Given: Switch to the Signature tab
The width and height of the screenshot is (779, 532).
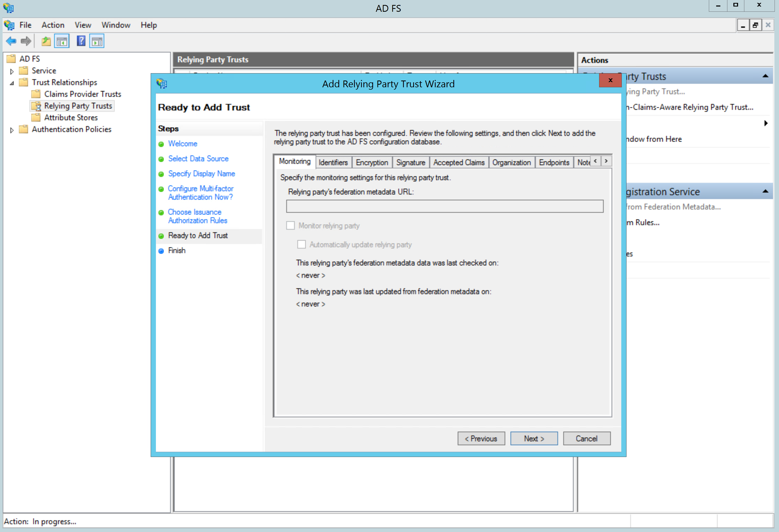Looking at the screenshot, I should click(411, 163).
